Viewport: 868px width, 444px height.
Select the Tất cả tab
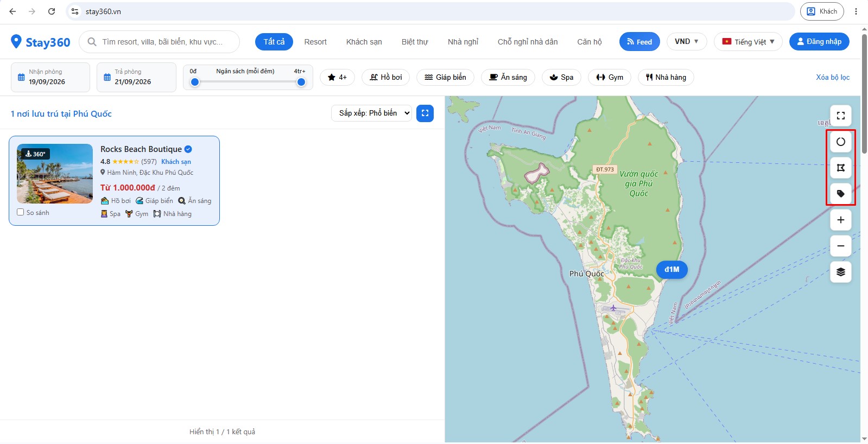[274, 42]
